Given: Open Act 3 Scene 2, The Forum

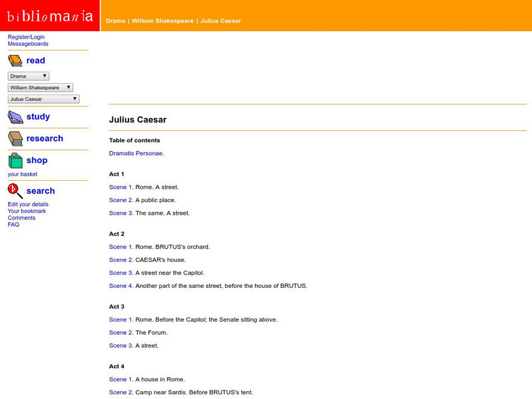Looking at the screenshot, I should [x=121, y=332].
